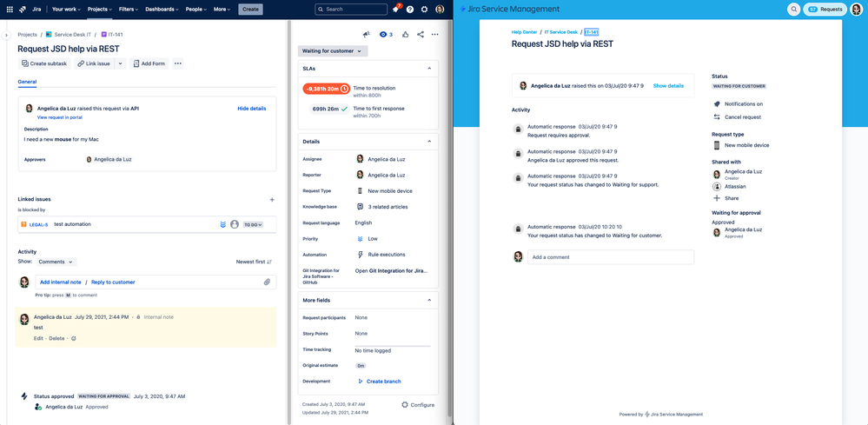Screen dimensions: 868x425
Task: Open the Projects menu
Action: (x=100, y=10)
